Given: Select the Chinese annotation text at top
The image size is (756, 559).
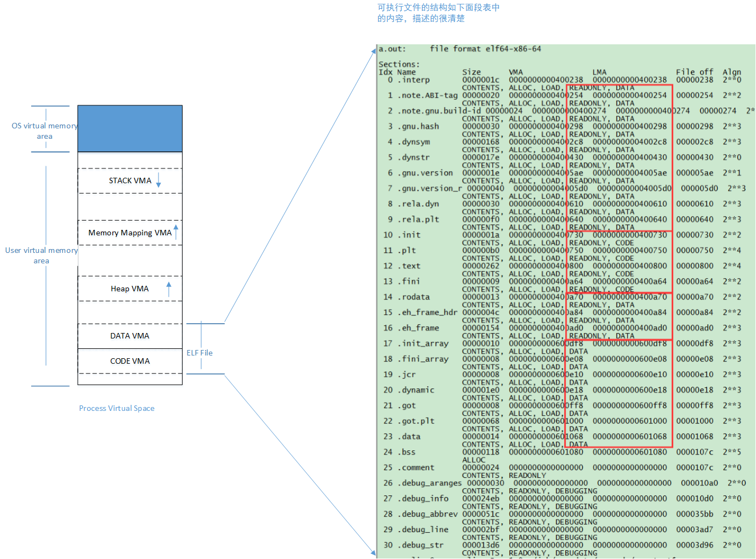Looking at the screenshot, I should 438,13.
